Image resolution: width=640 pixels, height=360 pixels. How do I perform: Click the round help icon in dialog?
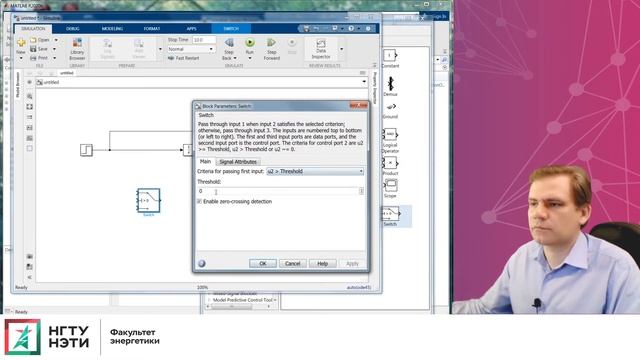coord(202,263)
